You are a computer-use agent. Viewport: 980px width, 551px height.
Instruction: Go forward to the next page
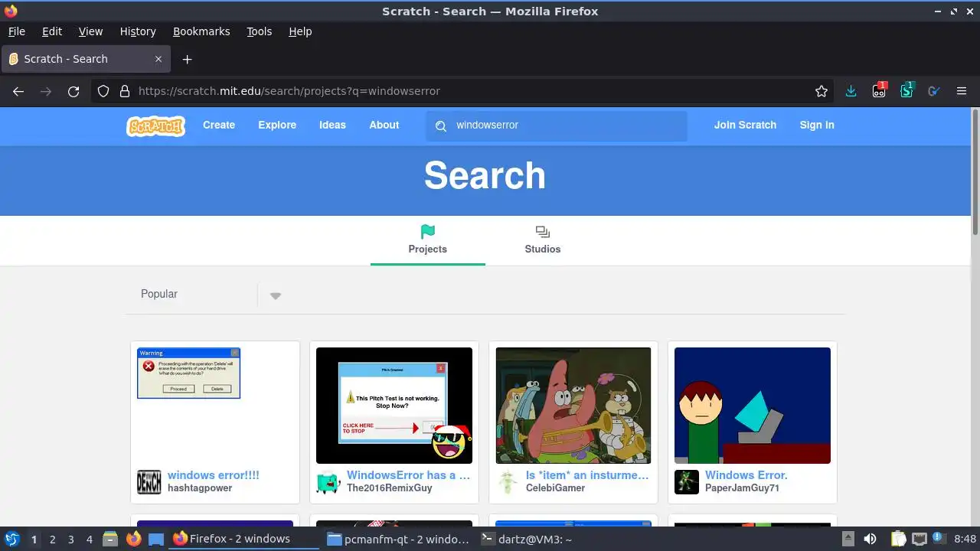tap(46, 91)
